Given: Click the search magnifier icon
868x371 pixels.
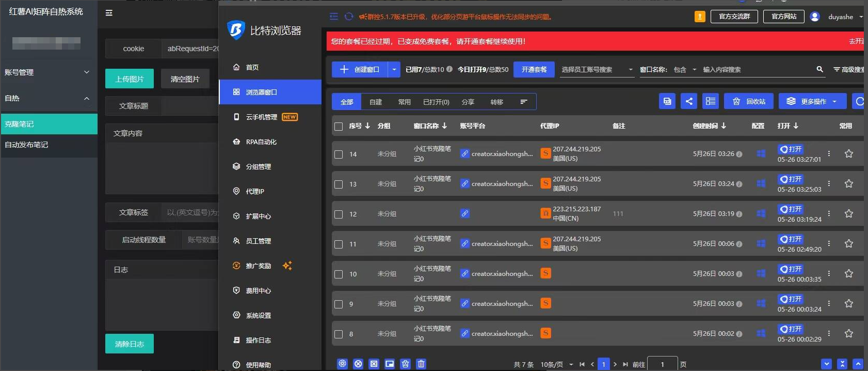Looking at the screenshot, I should click(819, 69).
